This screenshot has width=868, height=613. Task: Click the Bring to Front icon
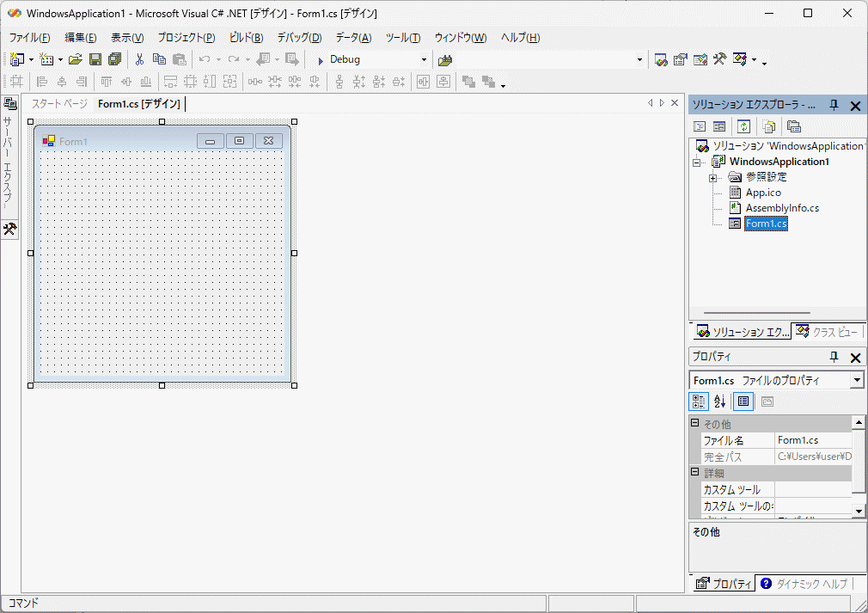[x=468, y=82]
